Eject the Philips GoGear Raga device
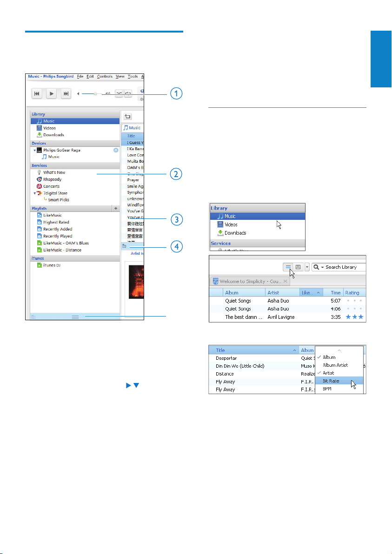 coord(116,150)
